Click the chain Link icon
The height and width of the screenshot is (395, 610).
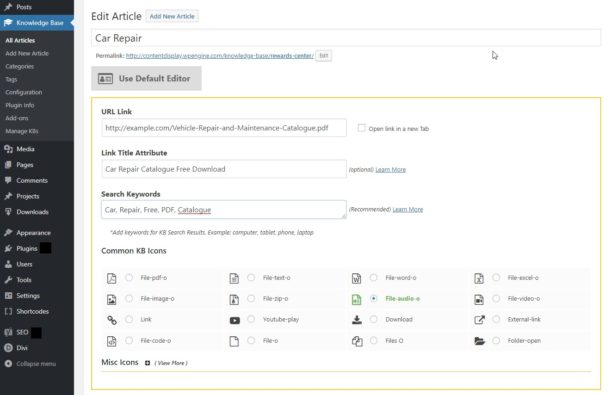coord(112,320)
